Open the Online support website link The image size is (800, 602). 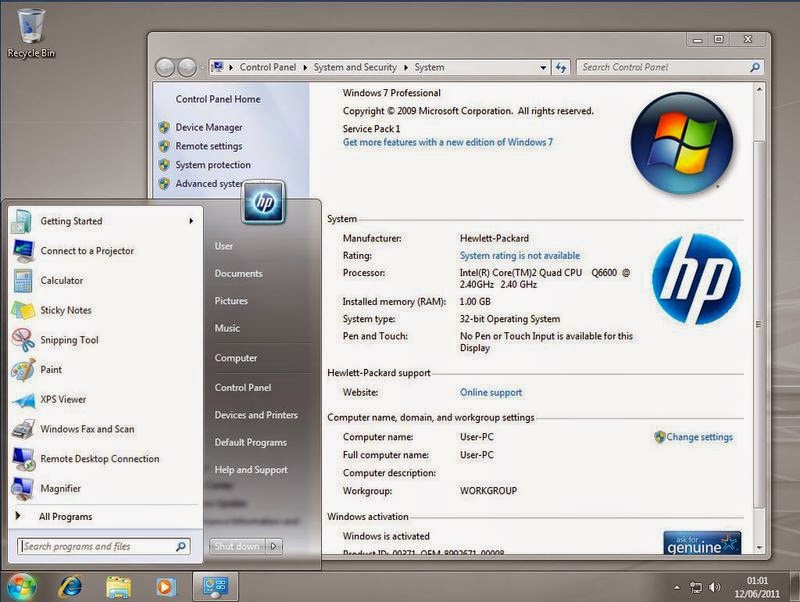[490, 393]
